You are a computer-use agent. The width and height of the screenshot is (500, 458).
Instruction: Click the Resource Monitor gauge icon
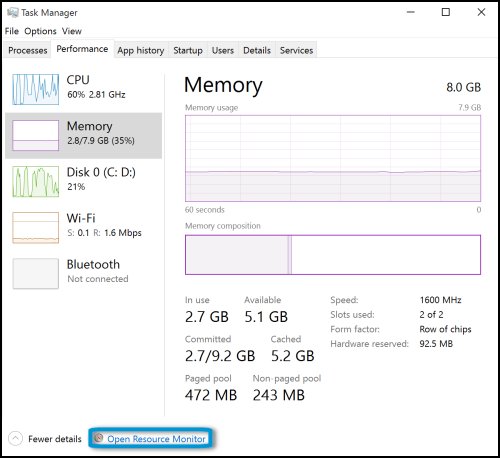(98, 438)
